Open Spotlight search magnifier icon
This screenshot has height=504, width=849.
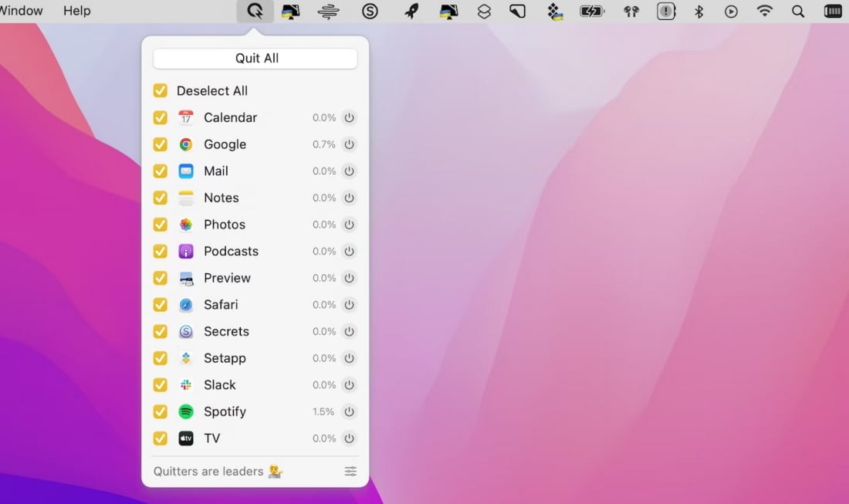(798, 11)
